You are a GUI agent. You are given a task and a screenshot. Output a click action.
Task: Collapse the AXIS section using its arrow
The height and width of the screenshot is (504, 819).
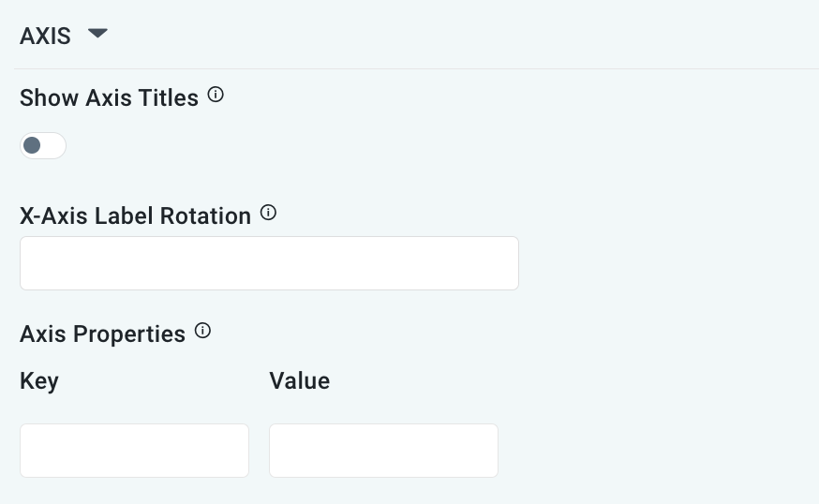97,35
